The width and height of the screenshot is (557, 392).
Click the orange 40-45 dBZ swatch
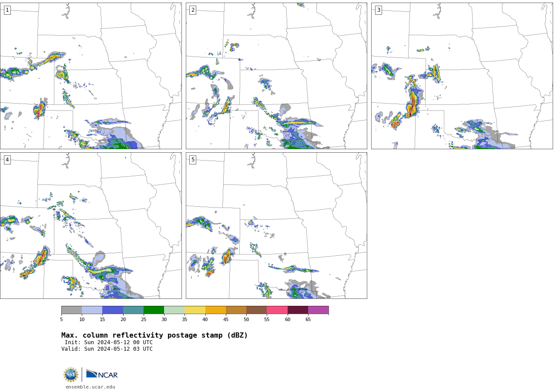click(215, 310)
